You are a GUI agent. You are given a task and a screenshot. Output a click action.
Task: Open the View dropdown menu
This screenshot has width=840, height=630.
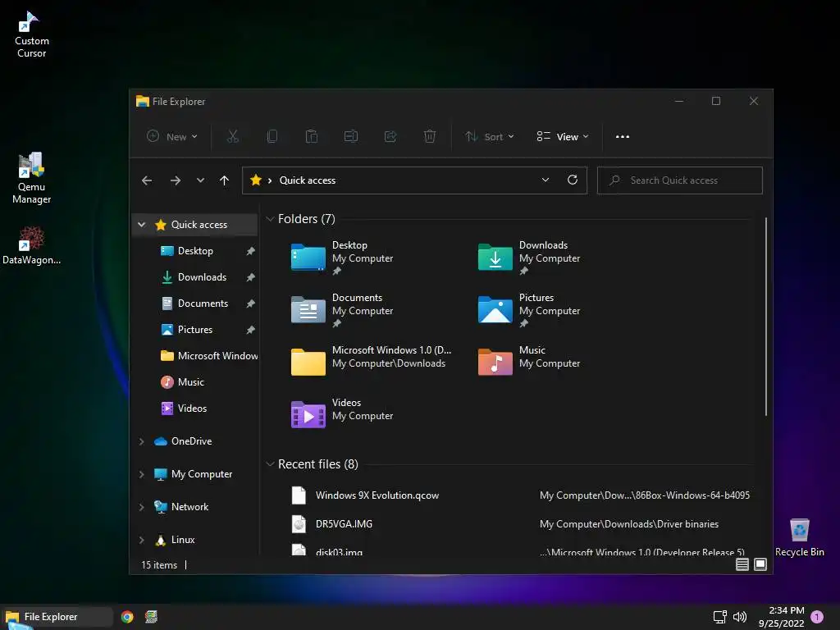(563, 137)
